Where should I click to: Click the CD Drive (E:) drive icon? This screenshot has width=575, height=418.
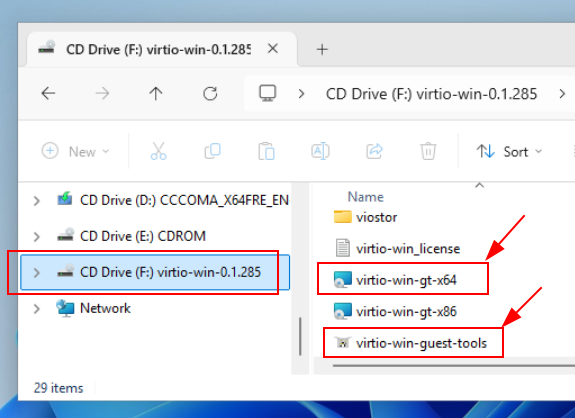(65, 235)
